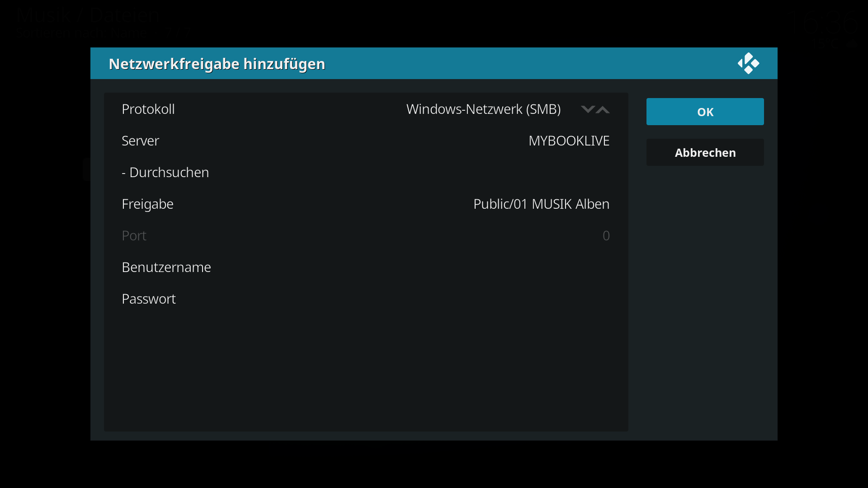Select the Protokoll row label
Image resolution: width=868 pixels, height=488 pixels.
click(x=148, y=109)
